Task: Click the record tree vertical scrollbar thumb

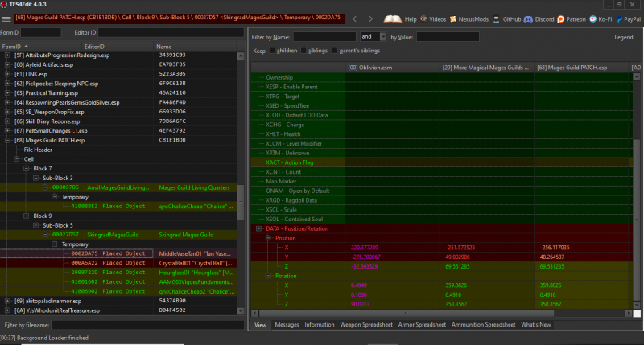Action: [241, 202]
